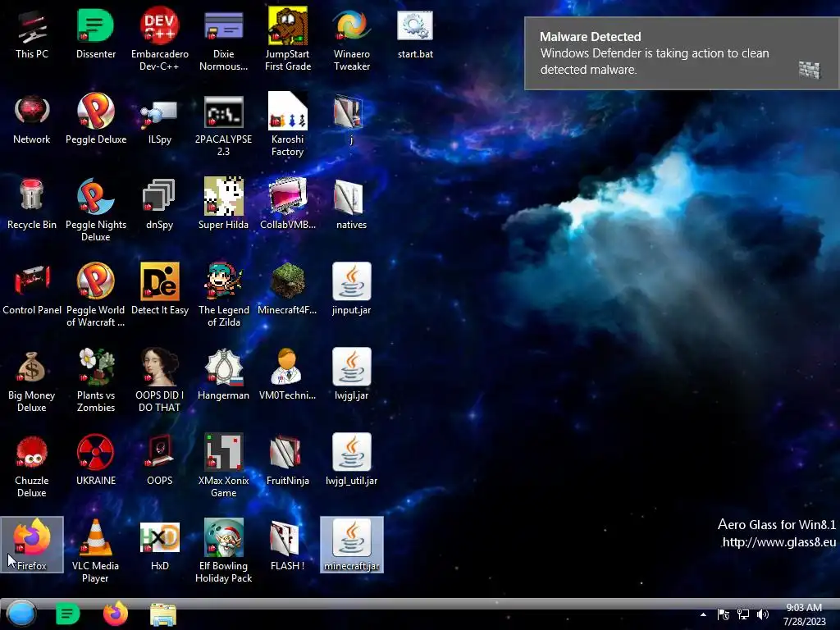
Task: Select Elf Bowling Holiday Pack shortcut
Action: tap(223, 551)
